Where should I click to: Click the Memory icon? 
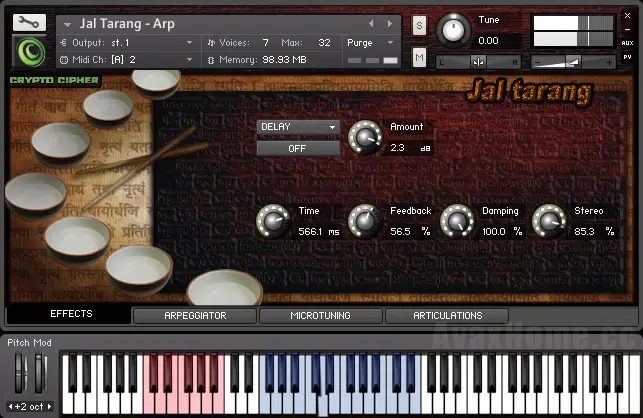tap(211, 60)
